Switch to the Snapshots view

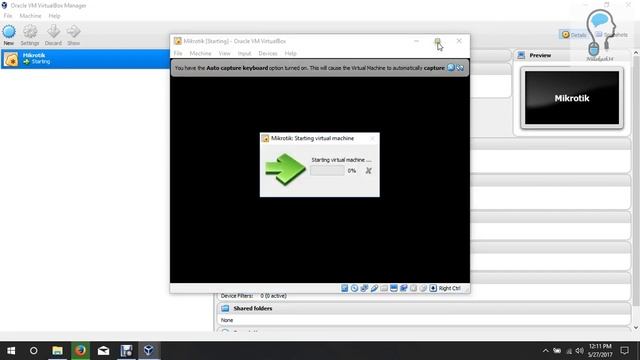coord(611,35)
